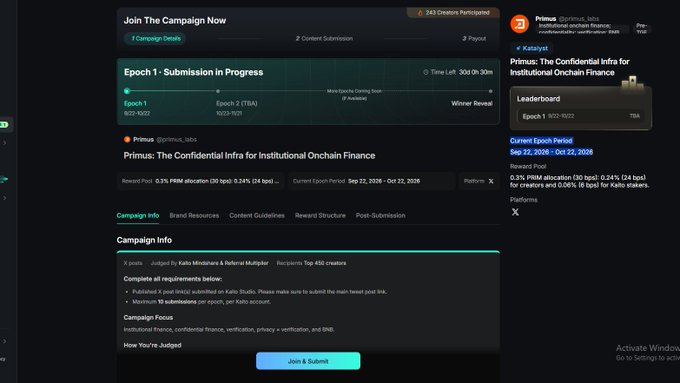Image resolution: width=680 pixels, height=383 pixels.
Task: Click the podium trophy icon above Leaderboard
Action: [632, 82]
